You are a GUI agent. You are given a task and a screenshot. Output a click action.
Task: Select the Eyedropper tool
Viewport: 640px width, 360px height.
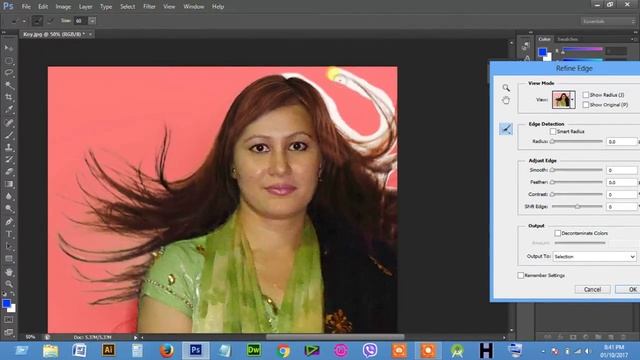coord(9,110)
